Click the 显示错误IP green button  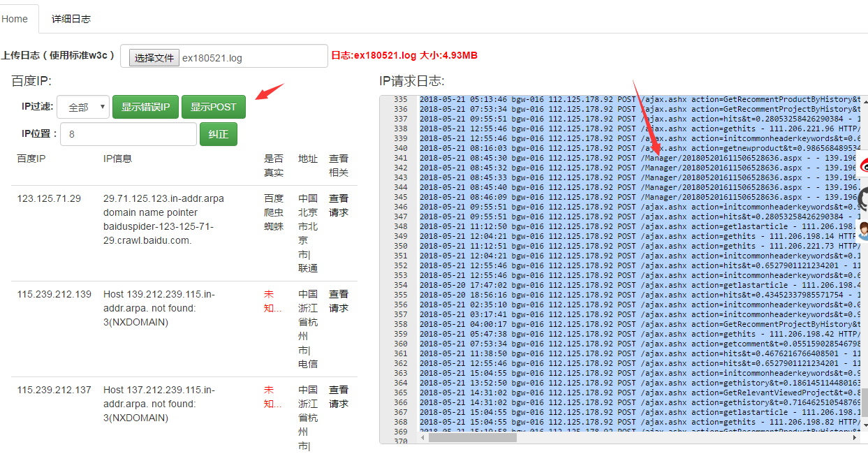tap(146, 107)
